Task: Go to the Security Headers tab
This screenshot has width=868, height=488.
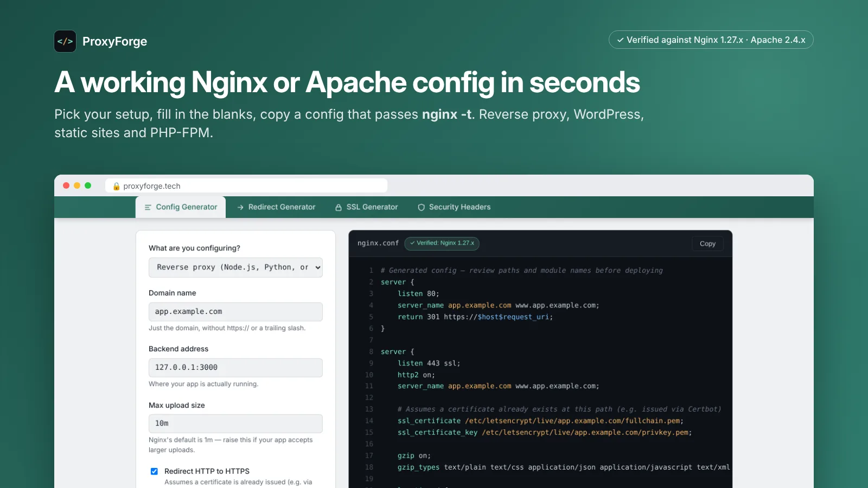Action: click(x=454, y=207)
